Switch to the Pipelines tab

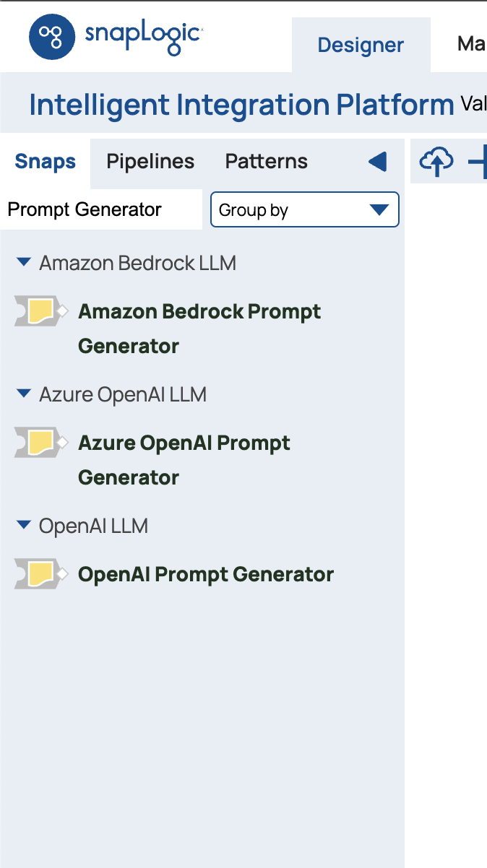150,162
